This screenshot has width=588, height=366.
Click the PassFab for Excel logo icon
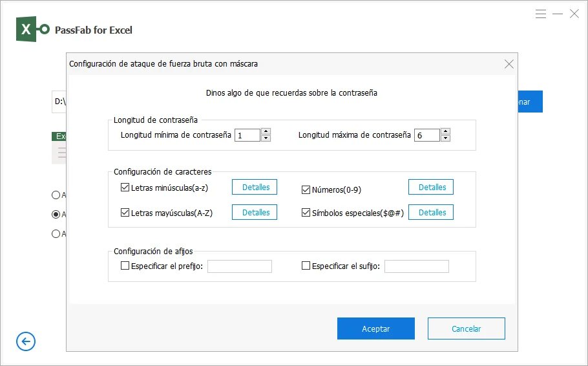32,29
